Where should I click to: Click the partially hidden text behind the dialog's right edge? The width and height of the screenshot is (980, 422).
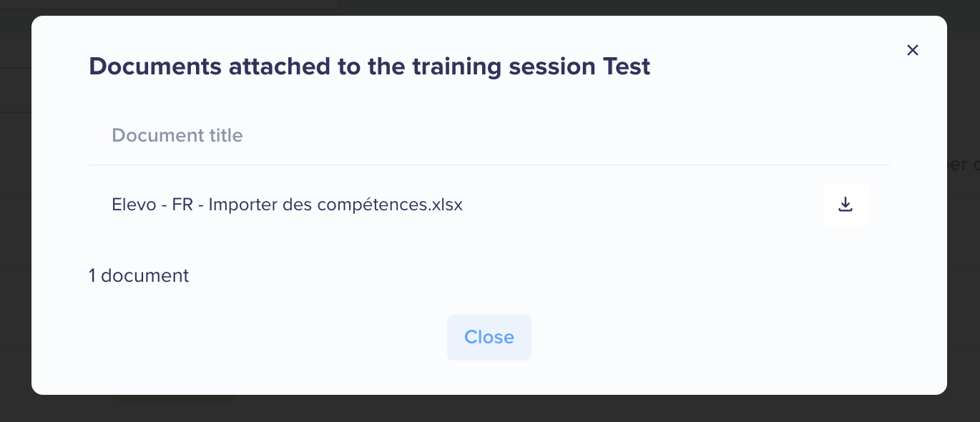coord(964,165)
